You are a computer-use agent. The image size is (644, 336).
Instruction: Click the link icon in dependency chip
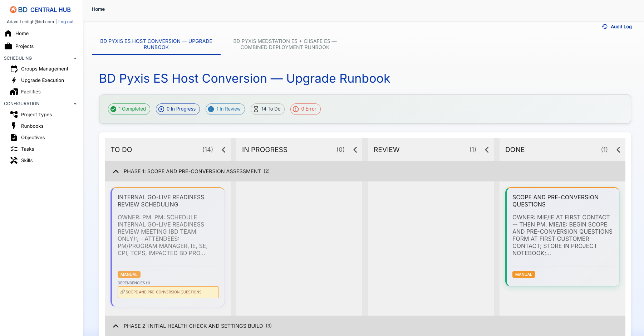123,292
